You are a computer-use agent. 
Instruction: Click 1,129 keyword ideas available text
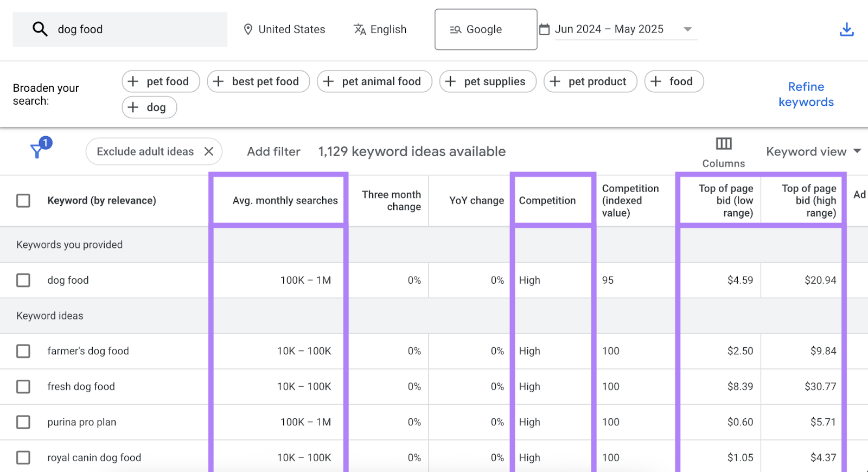(412, 151)
